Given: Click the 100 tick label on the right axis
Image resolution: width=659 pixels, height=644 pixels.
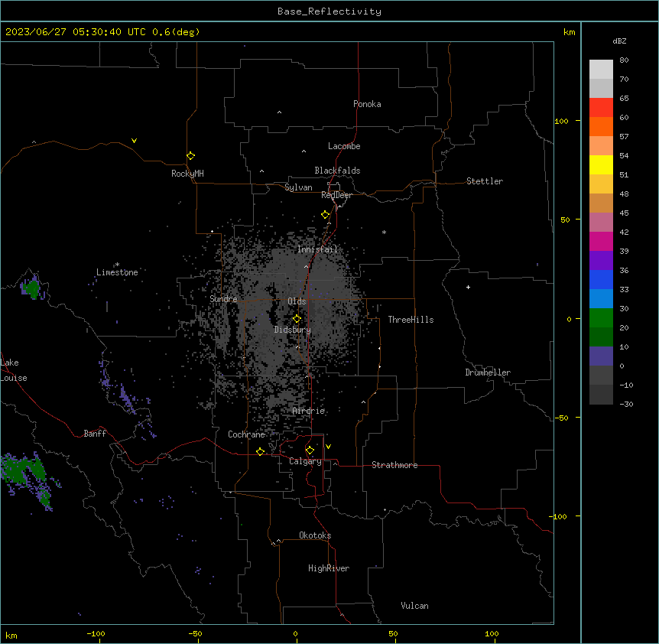Looking at the screenshot, I should [x=561, y=121].
